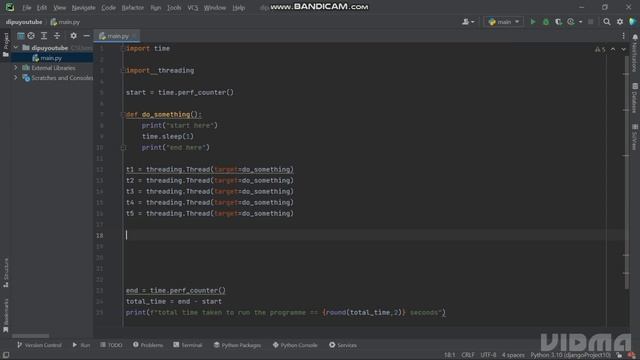The image size is (640, 360).
Task: Open Version Control tool window
Action: tap(39, 345)
